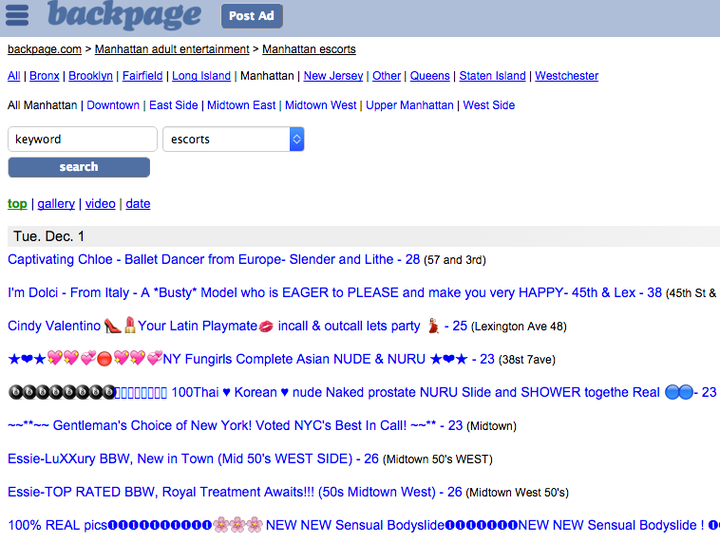The image size is (720, 543).
Task: Filter by Midtown East neighborhood
Action: pyautogui.click(x=241, y=105)
